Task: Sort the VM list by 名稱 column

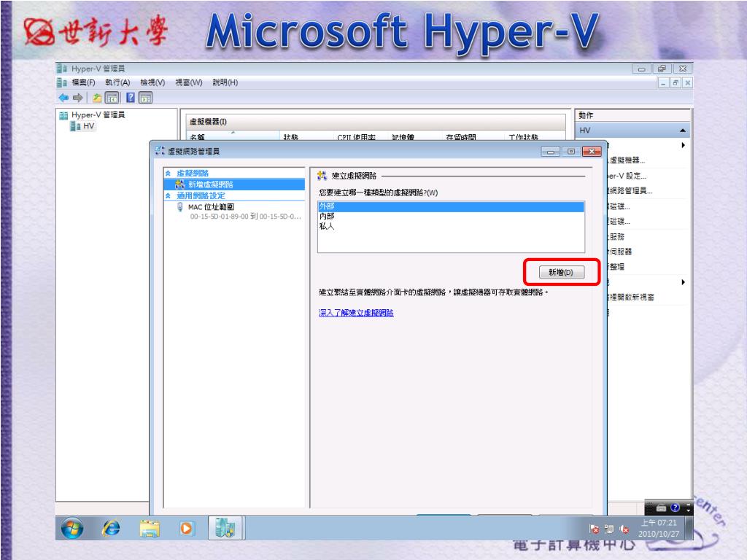Action: tap(232, 136)
